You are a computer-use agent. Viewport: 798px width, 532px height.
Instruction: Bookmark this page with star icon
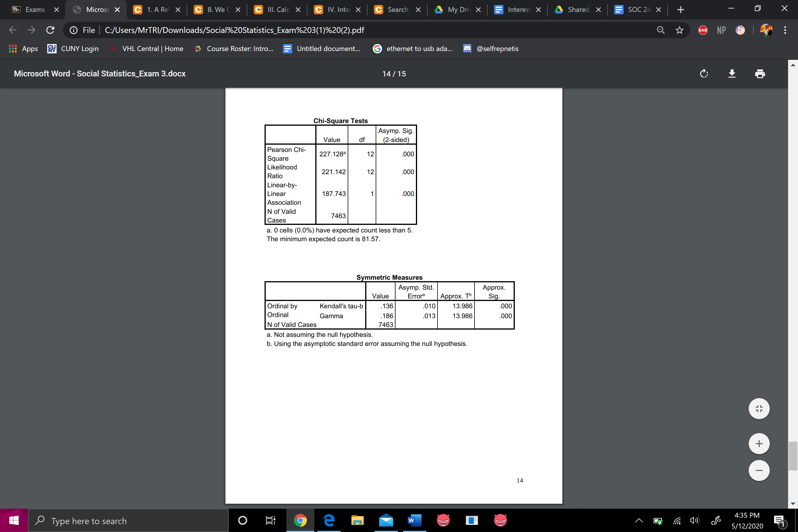[x=679, y=30]
